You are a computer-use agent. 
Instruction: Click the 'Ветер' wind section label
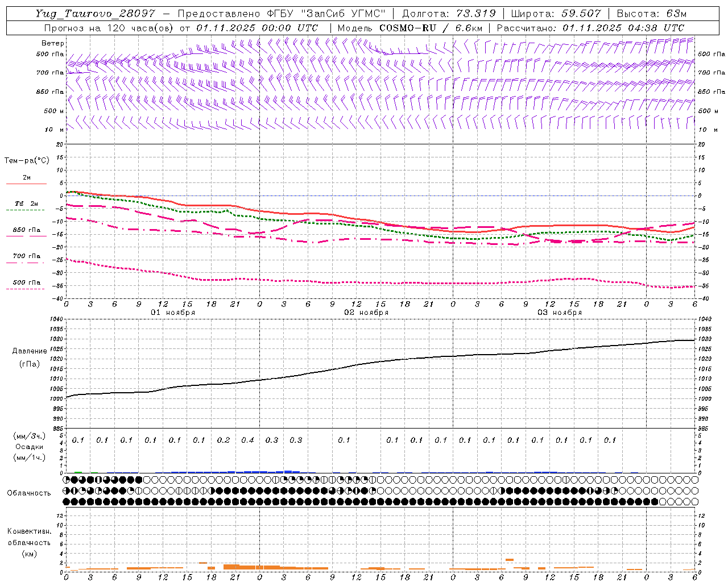click(x=53, y=43)
